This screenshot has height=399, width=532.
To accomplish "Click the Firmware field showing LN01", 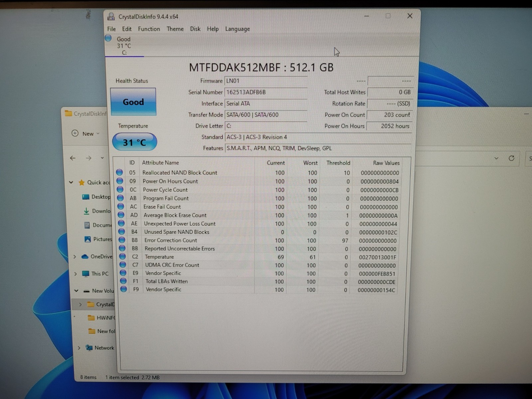I will point(266,81).
